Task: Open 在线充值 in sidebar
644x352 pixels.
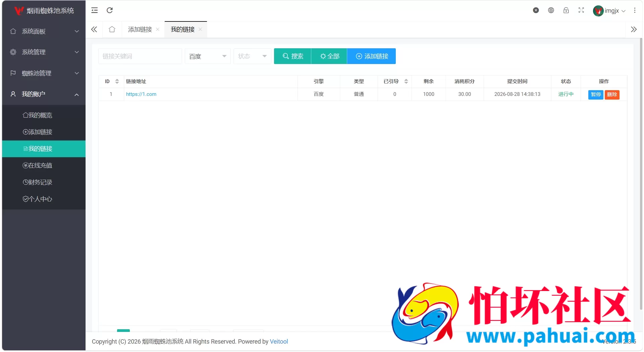Action: [x=44, y=166]
